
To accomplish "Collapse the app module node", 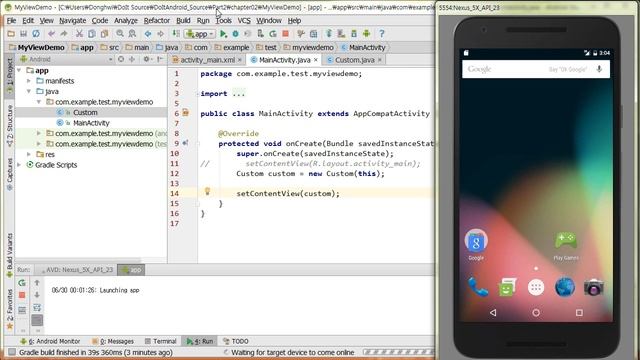I will pyautogui.click(x=19, y=71).
